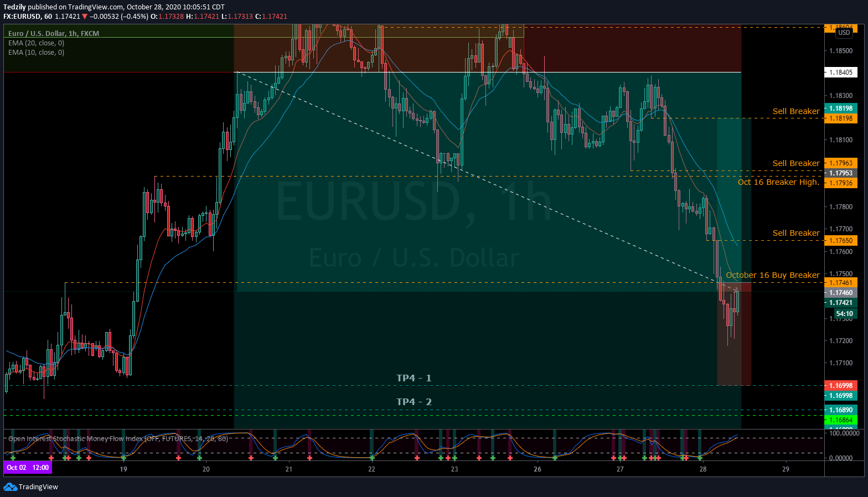868x497 pixels.
Task: Click the TP4 - 2 target label
Action: (x=414, y=402)
